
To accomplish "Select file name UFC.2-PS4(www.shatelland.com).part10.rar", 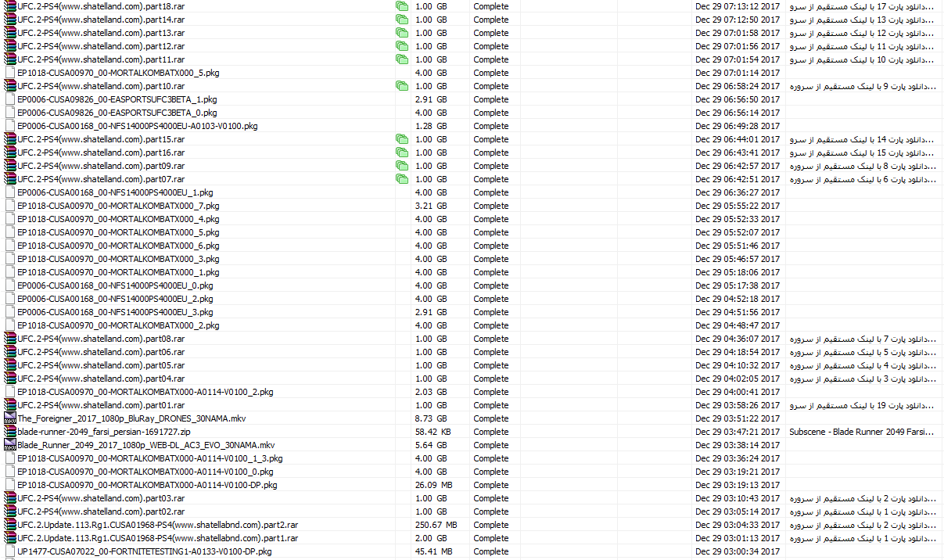I will tap(101, 86).
